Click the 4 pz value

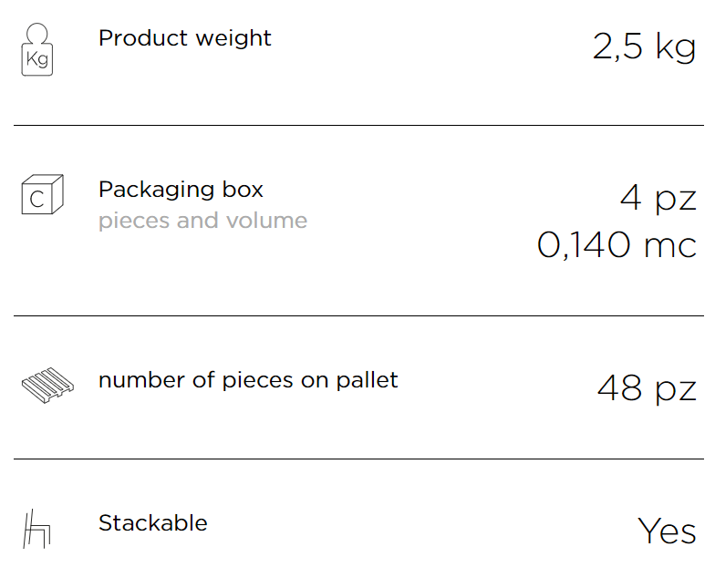[x=658, y=199]
